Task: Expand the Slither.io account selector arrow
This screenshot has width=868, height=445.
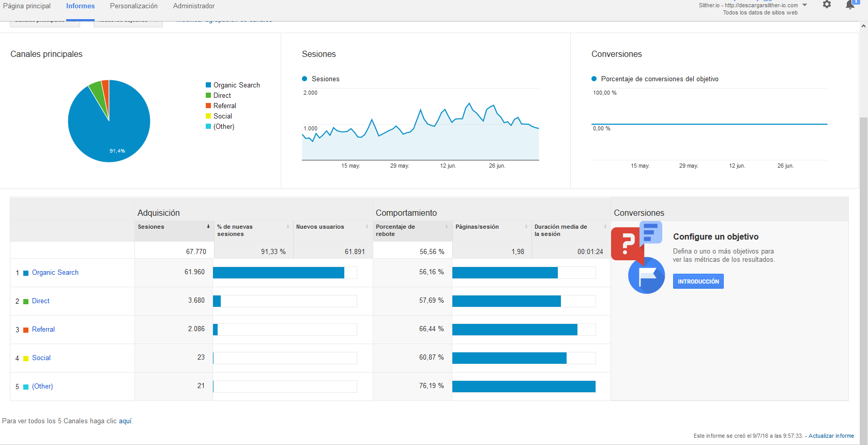Action: [x=804, y=5]
